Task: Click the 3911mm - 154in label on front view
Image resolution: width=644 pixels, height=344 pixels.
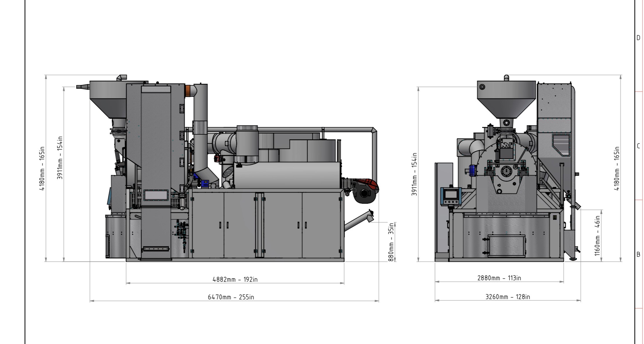Action: click(414, 174)
